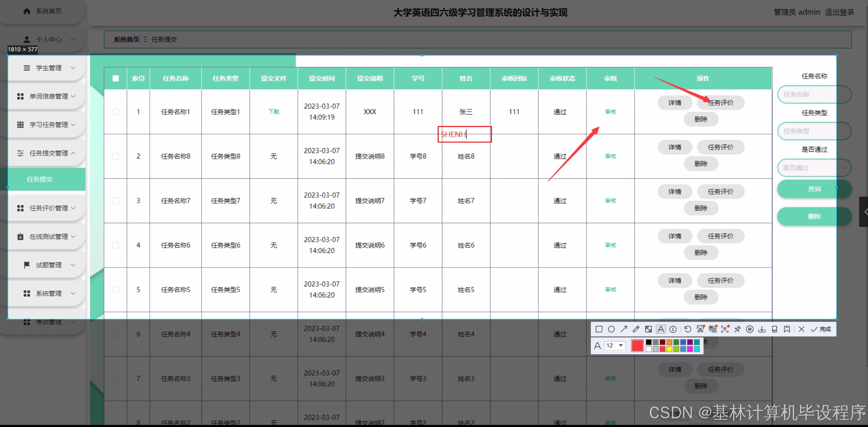The image size is (868, 427).
Task: Open the 任务提交 submenu item
Action: tap(40, 179)
